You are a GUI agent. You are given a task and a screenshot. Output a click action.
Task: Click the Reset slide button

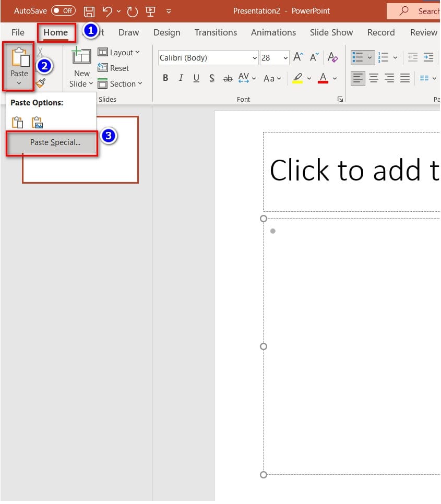click(113, 68)
